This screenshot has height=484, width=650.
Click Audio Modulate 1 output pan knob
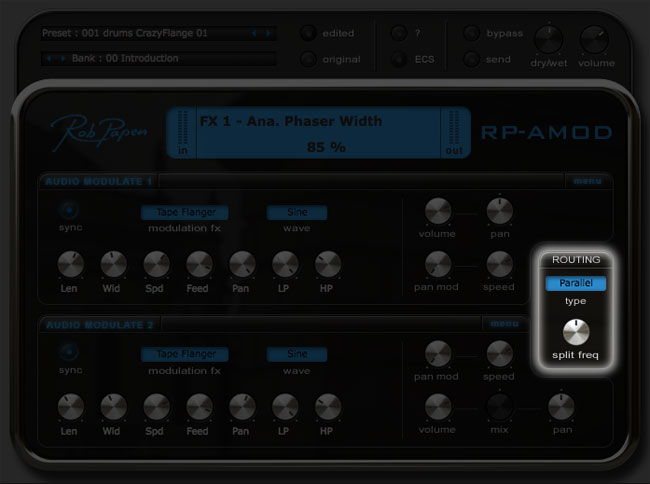pos(500,211)
